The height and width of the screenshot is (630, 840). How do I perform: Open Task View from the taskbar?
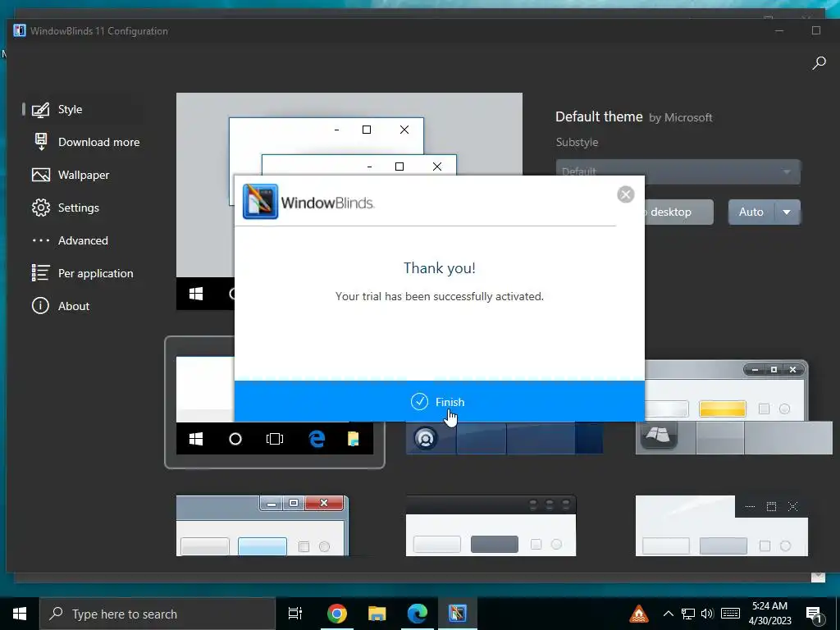pyautogui.click(x=294, y=614)
